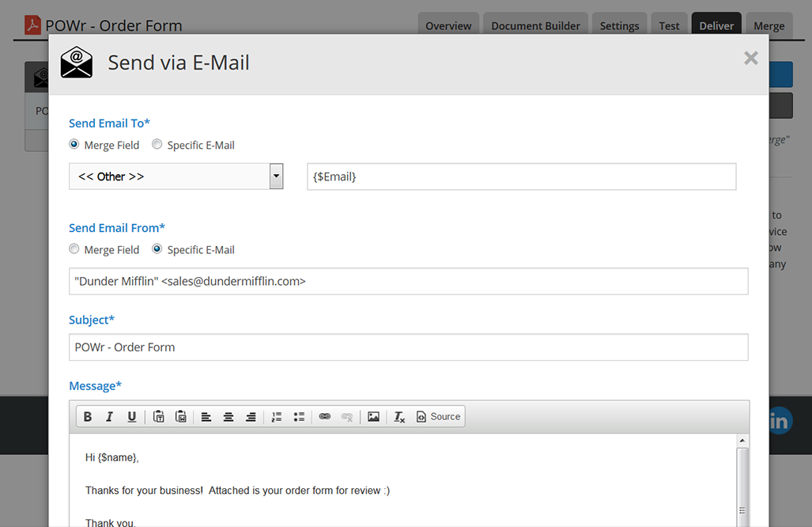Apply italic formatting in message toolbar
812x527 pixels.
(x=110, y=417)
